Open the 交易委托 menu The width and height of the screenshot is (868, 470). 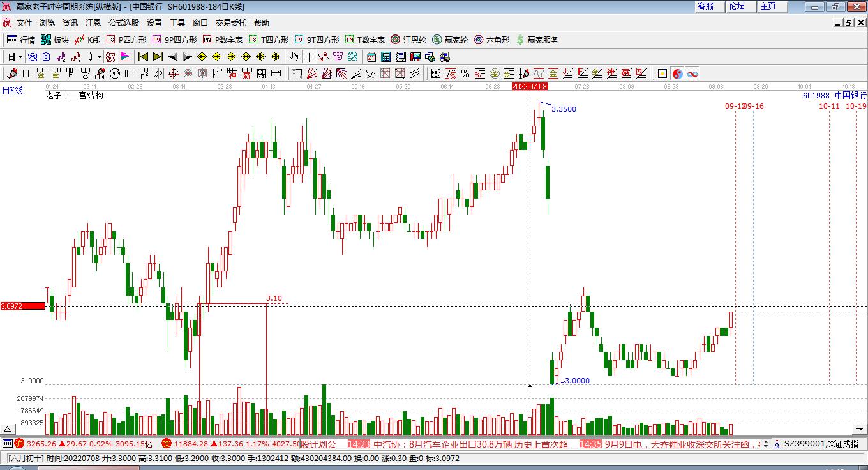230,23
